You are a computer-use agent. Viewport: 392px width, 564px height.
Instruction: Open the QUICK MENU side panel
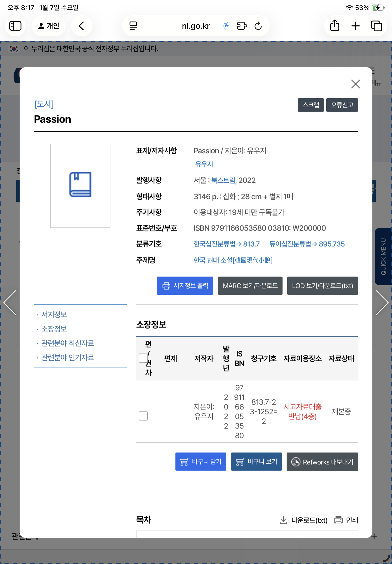coord(383,256)
